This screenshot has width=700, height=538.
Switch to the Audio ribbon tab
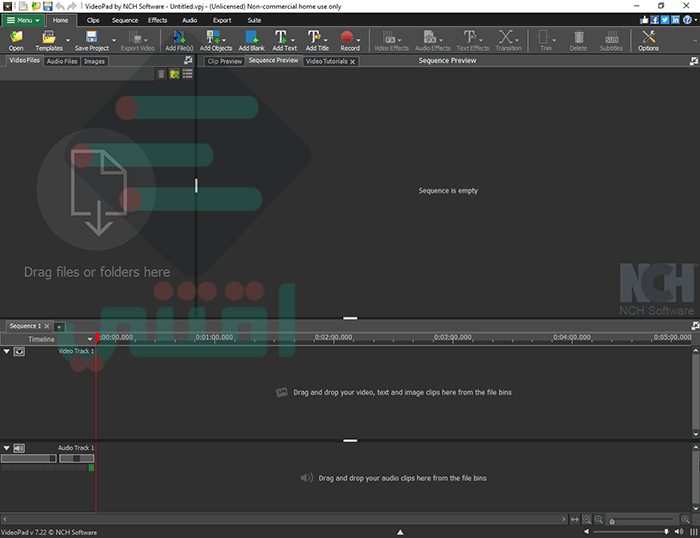[189, 20]
